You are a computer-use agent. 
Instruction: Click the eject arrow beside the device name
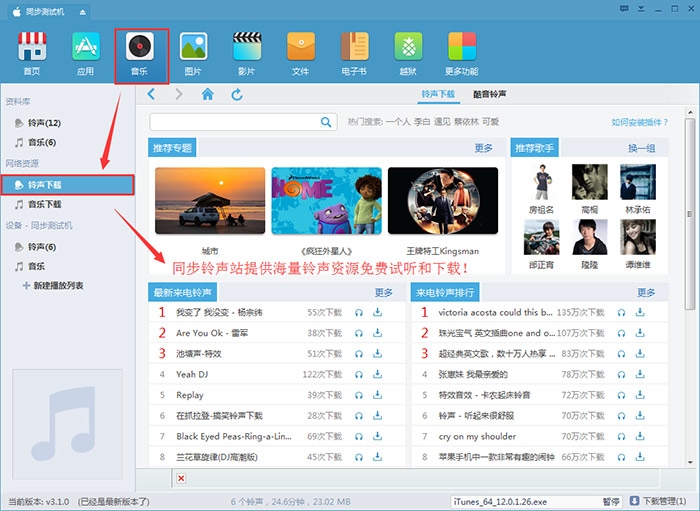coord(81,11)
